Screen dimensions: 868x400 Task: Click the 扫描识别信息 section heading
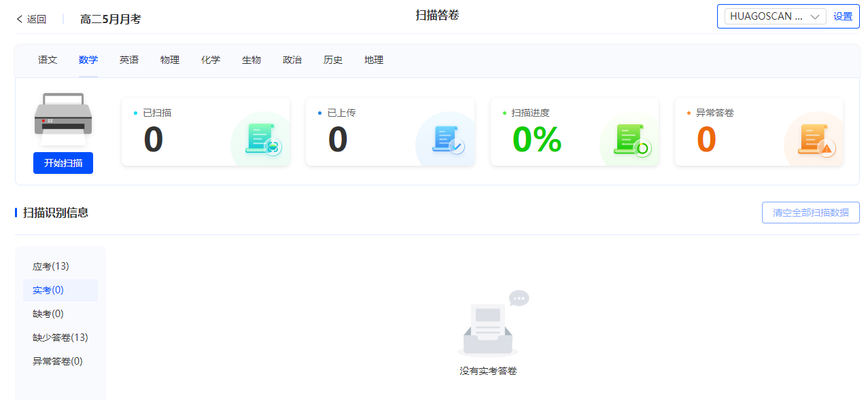tap(56, 213)
